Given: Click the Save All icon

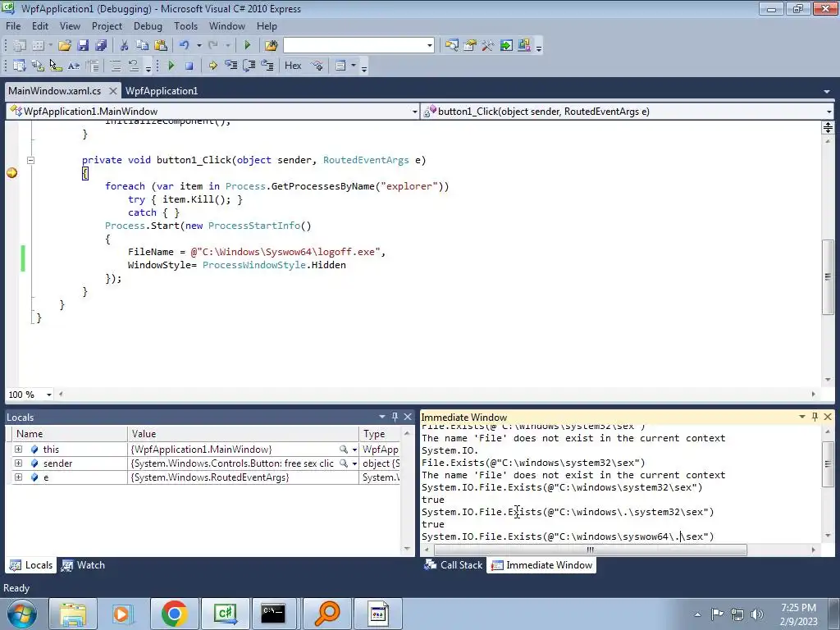Looking at the screenshot, I should coord(100,46).
